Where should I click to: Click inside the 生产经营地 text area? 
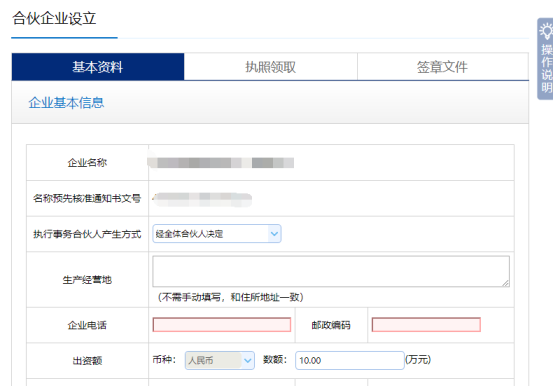pyautogui.click(x=331, y=271)
